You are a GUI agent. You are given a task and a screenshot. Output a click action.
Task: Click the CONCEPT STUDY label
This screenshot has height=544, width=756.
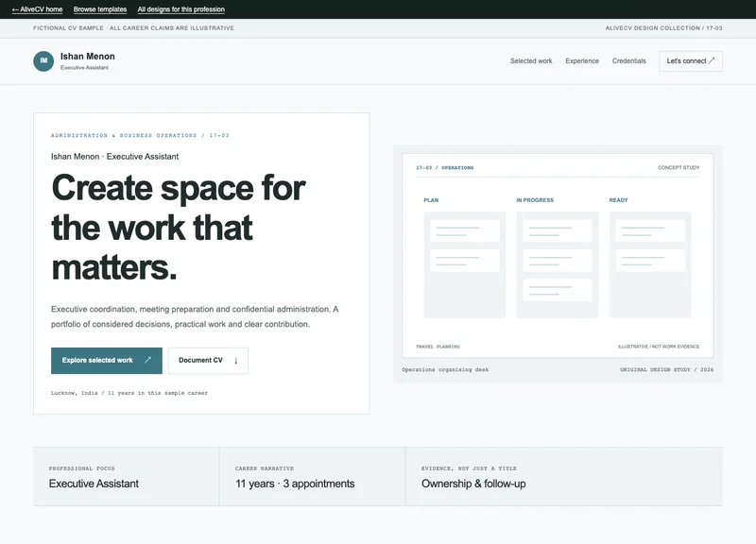click(679, 168)
